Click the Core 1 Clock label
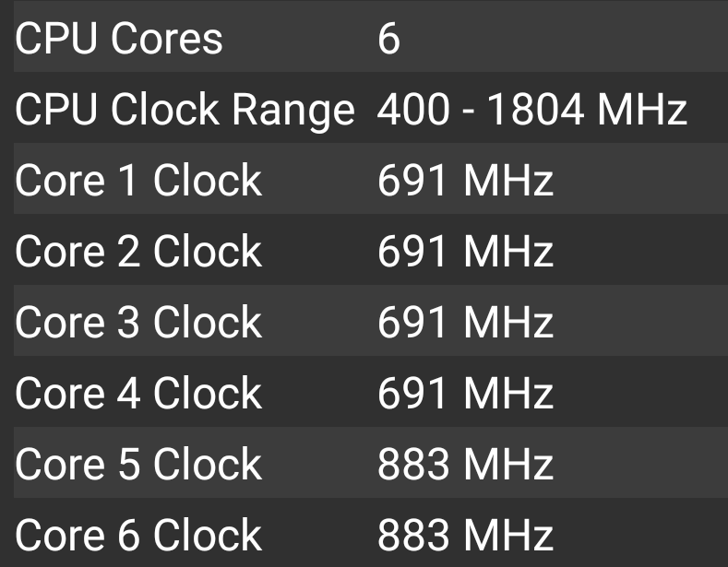Viewport: 728px width, 567px height. 138,181
